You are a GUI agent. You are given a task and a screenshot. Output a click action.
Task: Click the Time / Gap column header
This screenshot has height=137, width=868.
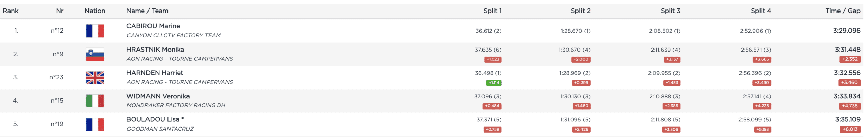[x=843, y=11]
